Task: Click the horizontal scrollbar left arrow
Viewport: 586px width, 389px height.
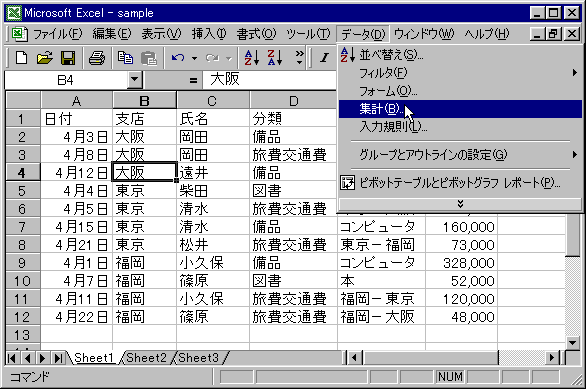Action: coord(354,358)
